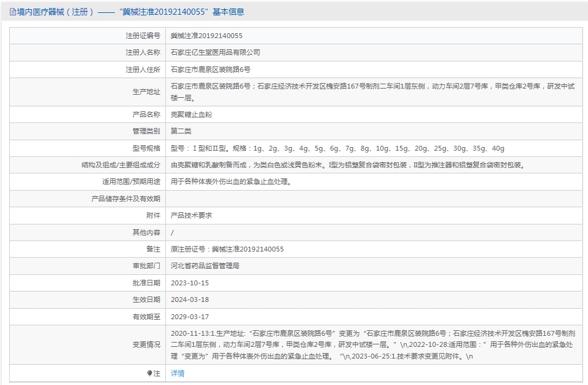Click the management category value 第二类
Image resolution: width=588 pixels, height=385 pixels.
point(181,132)
